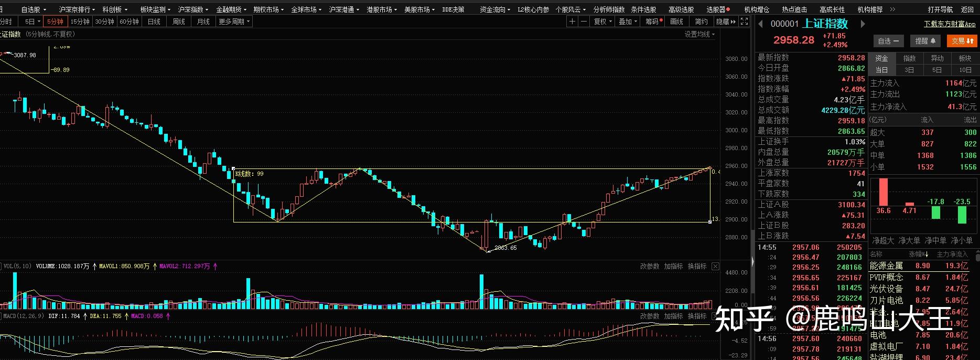Expand the 复权 dropdown
The height and width of the screenshot is (360, 980).
(x=602, y=22)
